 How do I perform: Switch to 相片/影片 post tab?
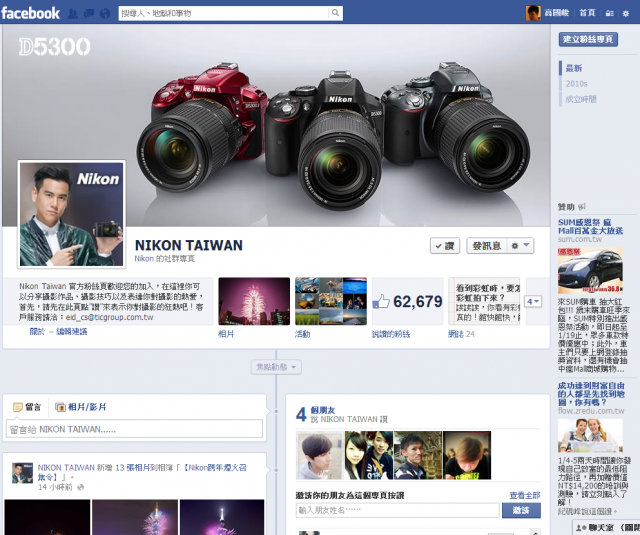coord(80,407)
